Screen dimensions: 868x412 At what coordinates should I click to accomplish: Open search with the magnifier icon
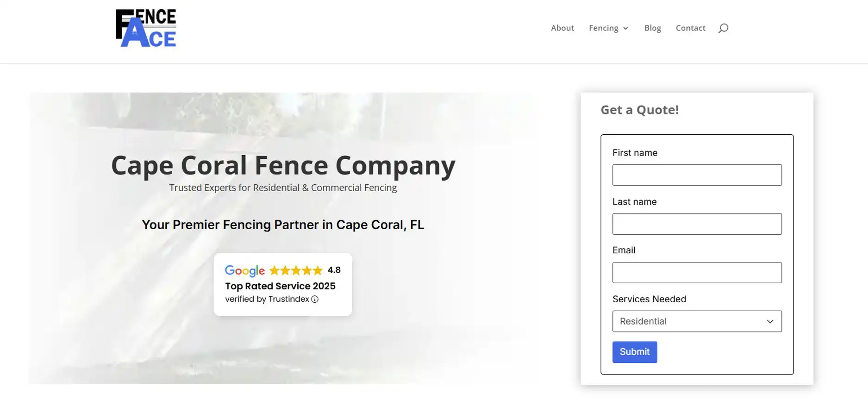point(723,28)
